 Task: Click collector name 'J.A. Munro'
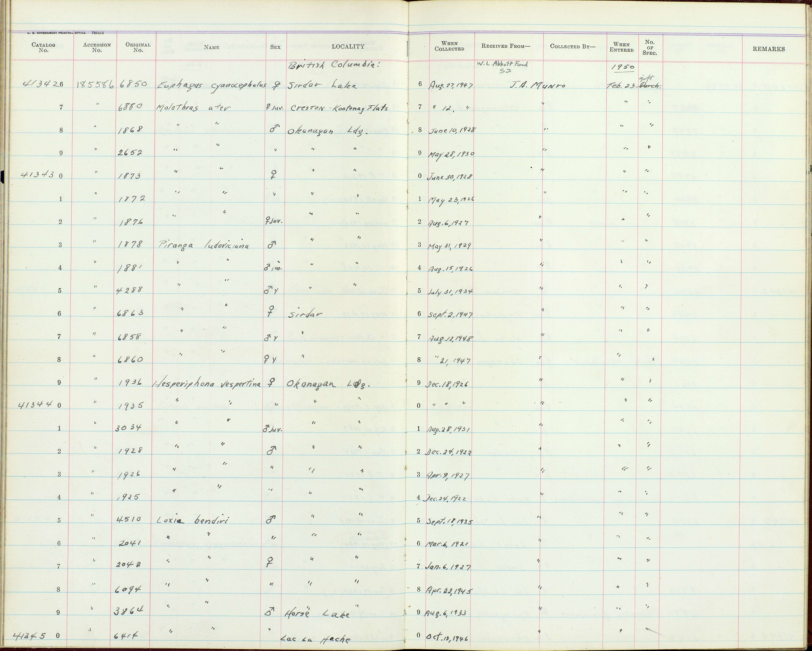[x=537, y=86]
